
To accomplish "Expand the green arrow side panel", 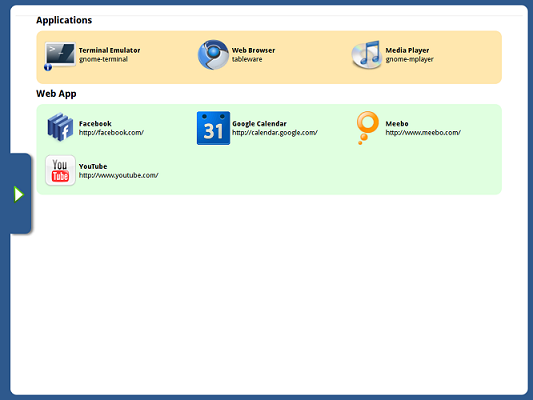I will click(x=19, y=194).
